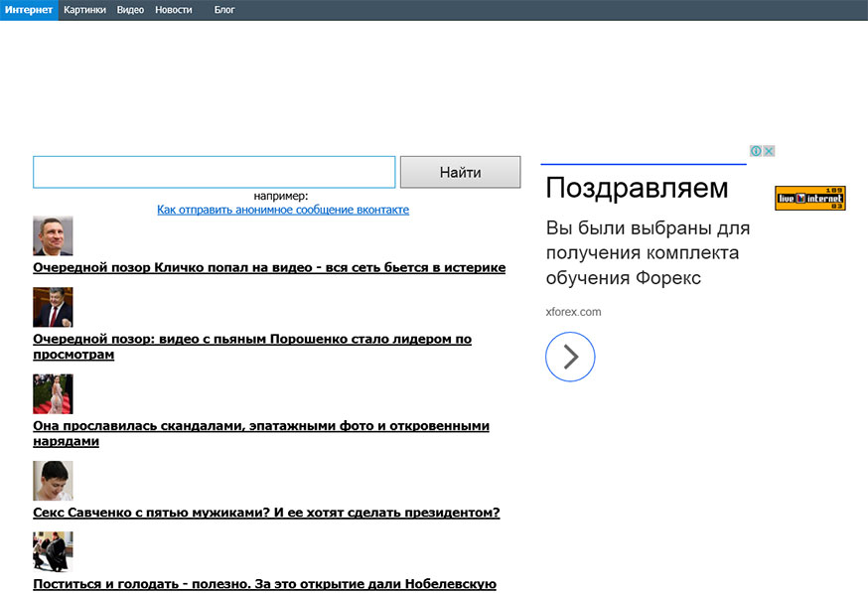
Task: Click the round arrow button in the ad
Action: click(x=570, y=357)
